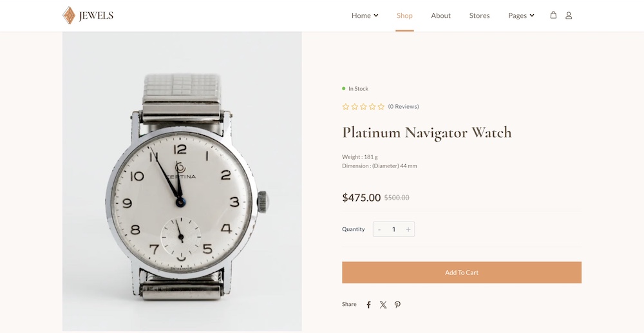Click the user account icon
Screen dimensions: 644x333
click(x=569, y=15)
